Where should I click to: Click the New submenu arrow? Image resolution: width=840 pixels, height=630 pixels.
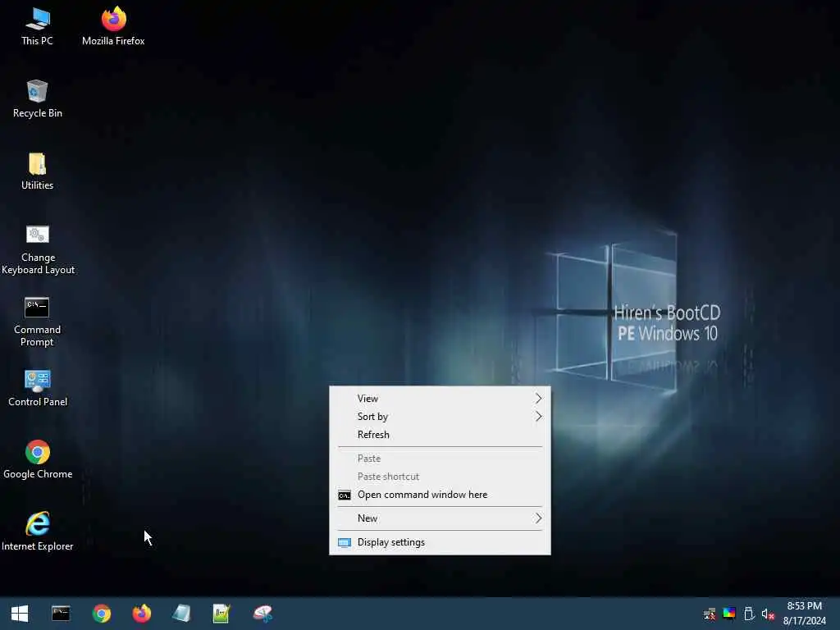[x=538, y=518]
